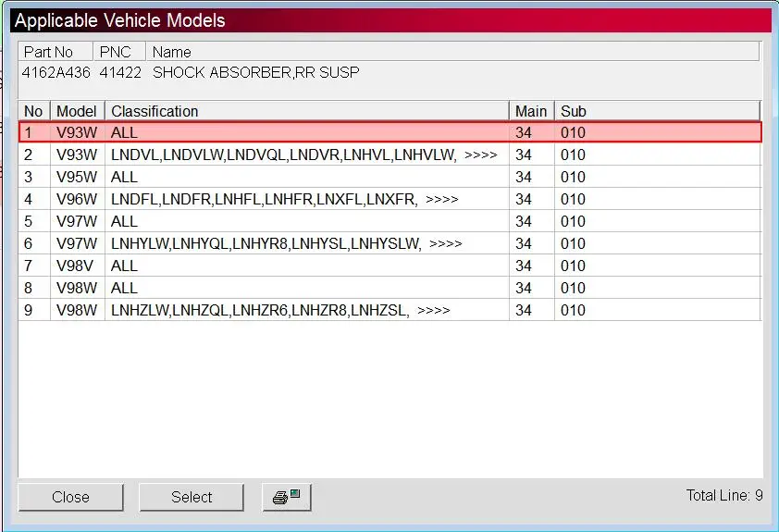This screenshot has height=532, width=779.
Task: Click the name SHOCK ABSORBER,RR SUSP
Action: [x=256, y=72]
